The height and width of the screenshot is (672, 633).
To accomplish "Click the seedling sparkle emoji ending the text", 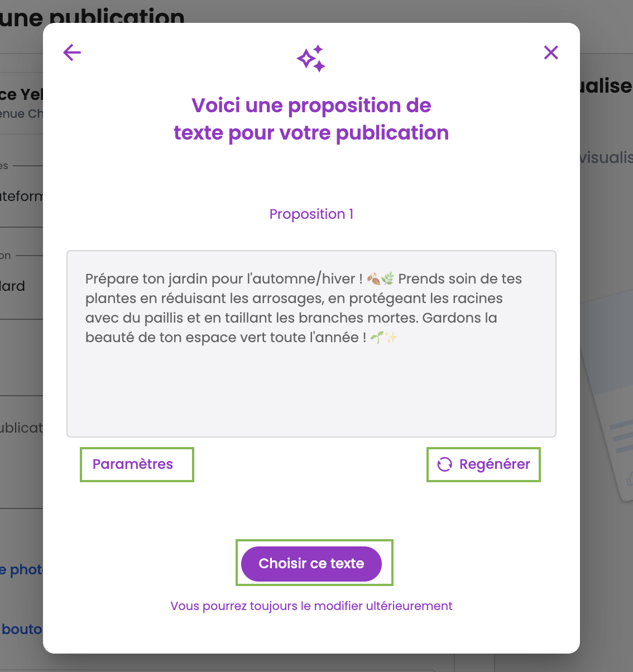I will tap(384, 337).
